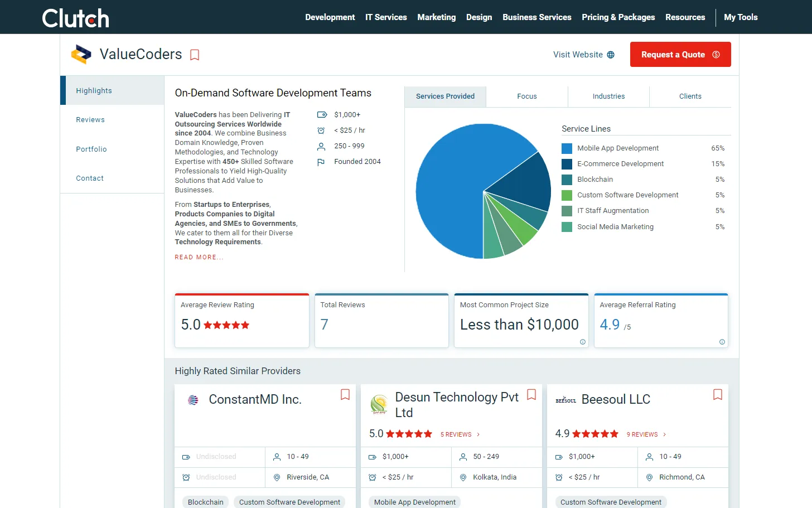The width and height of the screenshot is (812, 508).
Task: Click the globe icon beside Visit Website
Action: pos(611,55)
